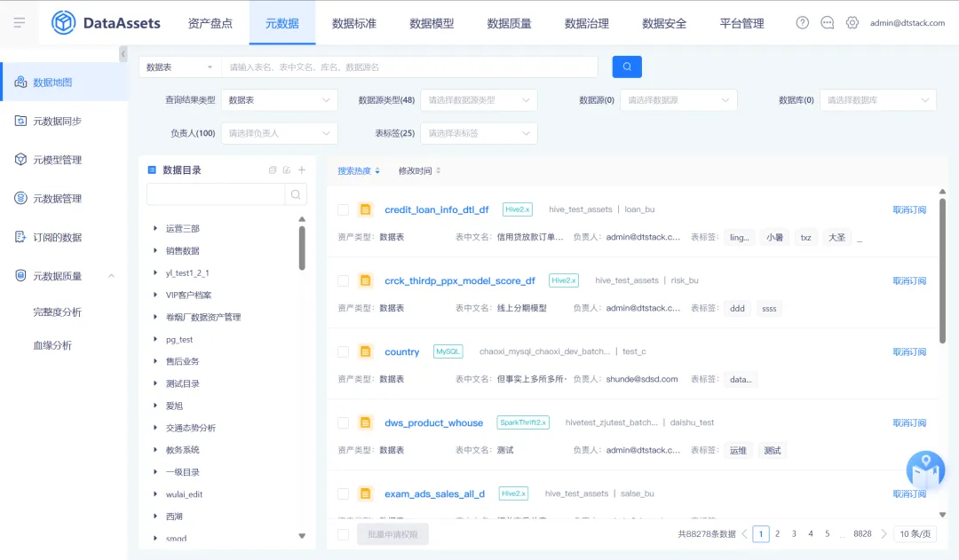Unsubscribe from credit_loan_info_dtl_df via 取消订阅

[x=908, y=209]
